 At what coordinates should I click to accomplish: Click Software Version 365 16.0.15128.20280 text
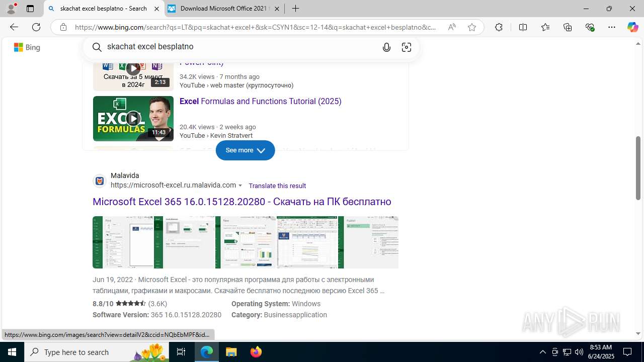click(157, 315)
